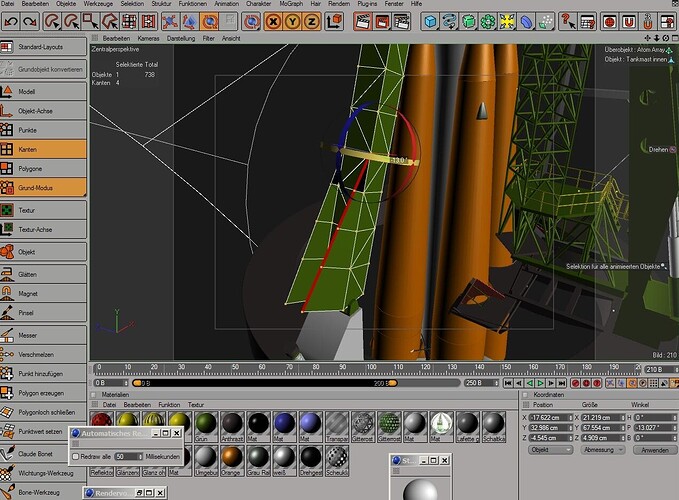Choose the Messer knife tool
The width and height of the screenshot is (679, 500).
pyautogui.click(x=43, y=335)
